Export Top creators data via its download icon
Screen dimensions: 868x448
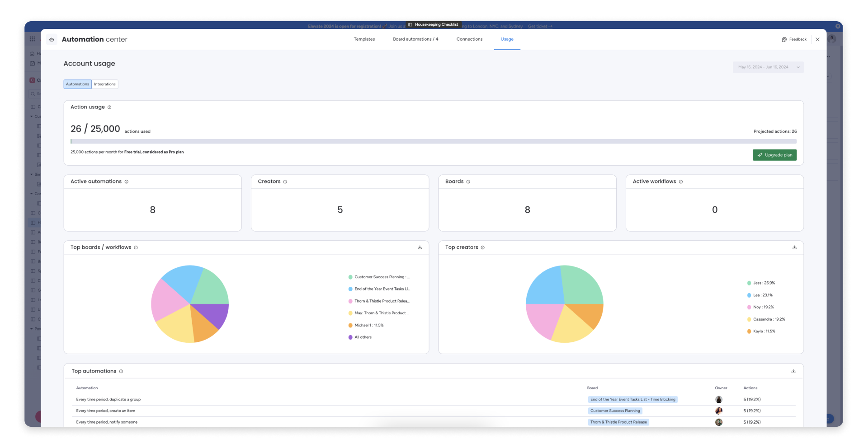click(794, 247)
